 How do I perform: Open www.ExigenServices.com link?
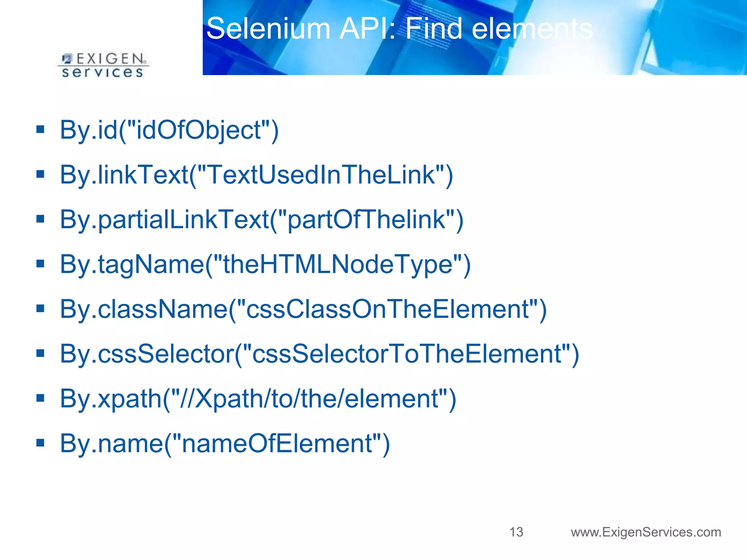[646, 532]
